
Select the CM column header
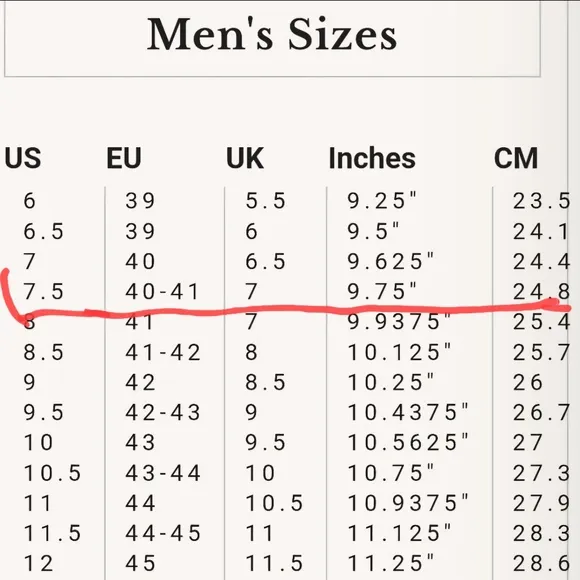pyautogui.click(x=516, y=158)
